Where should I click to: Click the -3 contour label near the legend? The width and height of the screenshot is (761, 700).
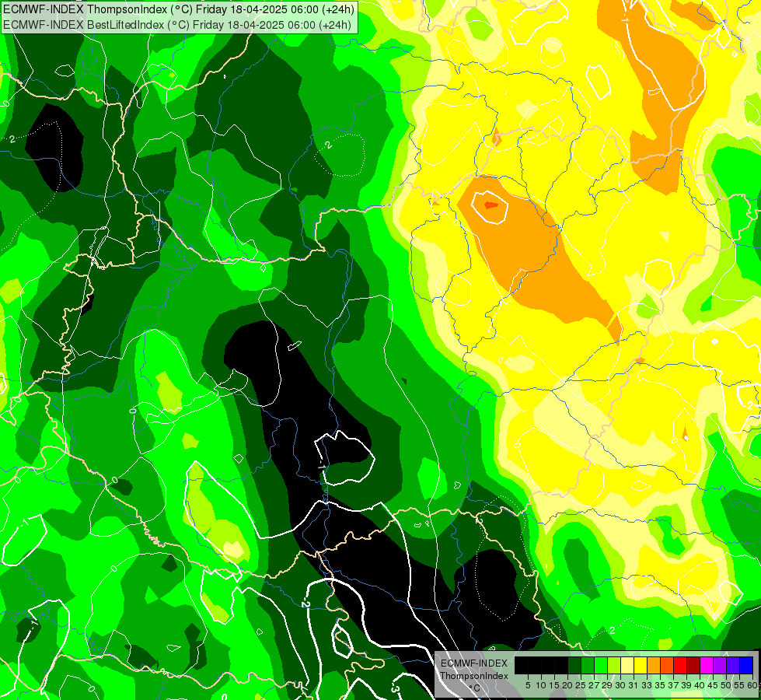(395, 688)
